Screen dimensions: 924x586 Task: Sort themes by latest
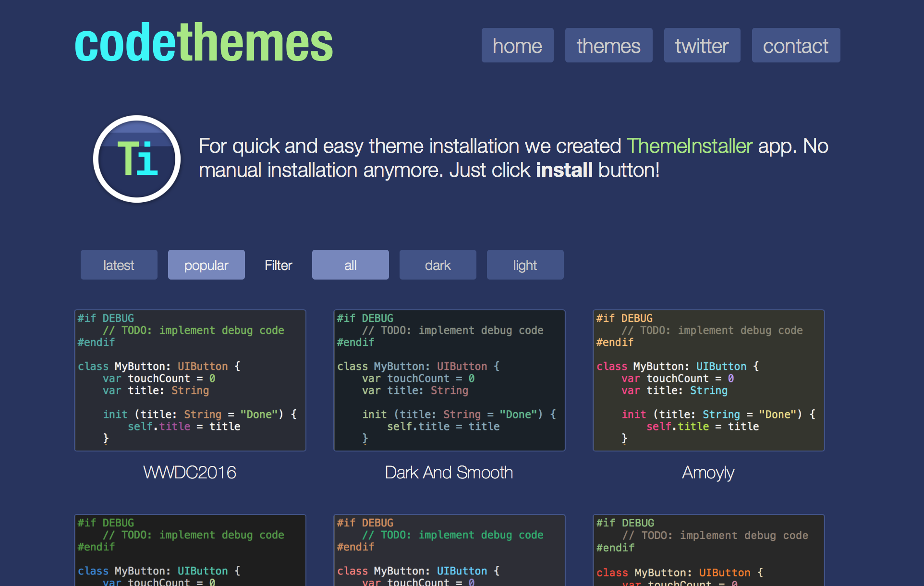pos(119,265)
